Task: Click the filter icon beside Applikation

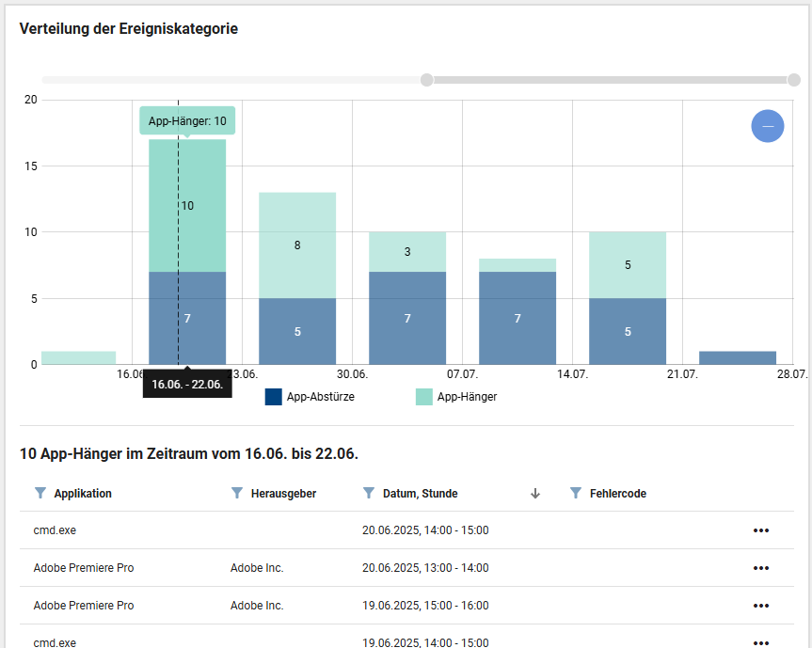Action: 40,493
